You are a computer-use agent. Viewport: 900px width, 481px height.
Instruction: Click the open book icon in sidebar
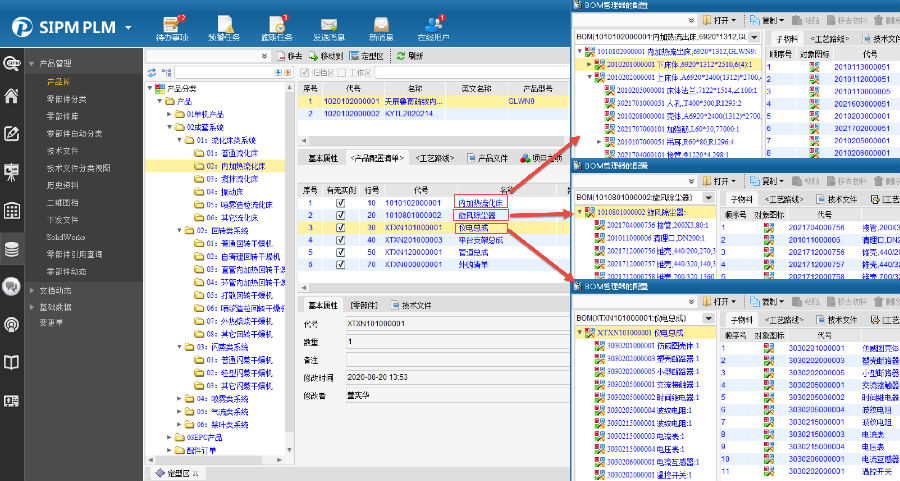(x=12, y=362)
